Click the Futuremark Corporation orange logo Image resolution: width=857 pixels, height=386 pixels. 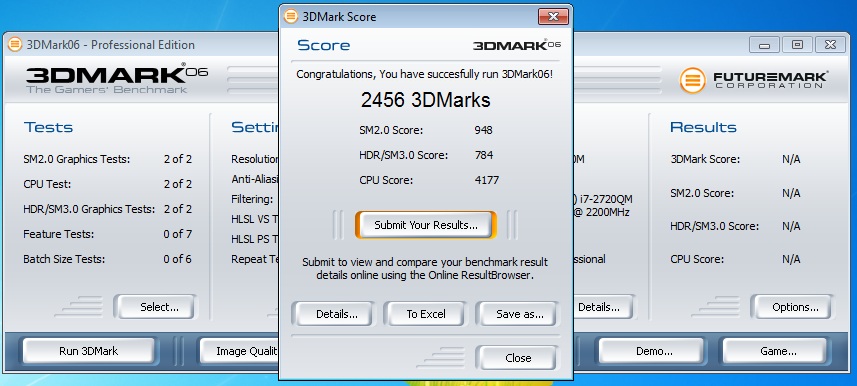(x=692, y=80)
